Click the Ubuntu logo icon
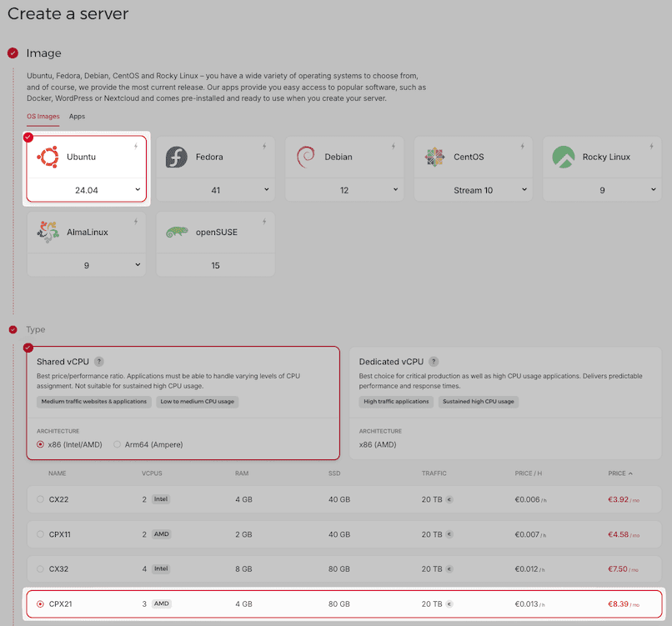 coord(48,157)
